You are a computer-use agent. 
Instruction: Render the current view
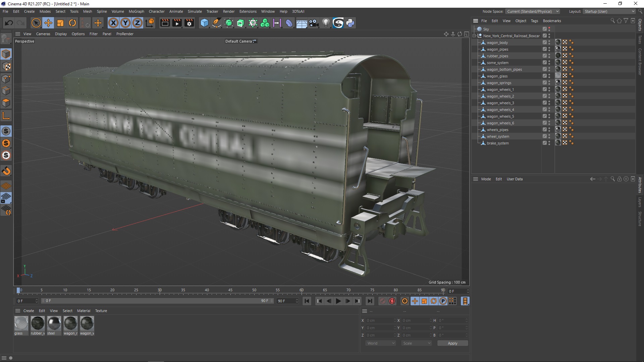[x=165, y=23]
